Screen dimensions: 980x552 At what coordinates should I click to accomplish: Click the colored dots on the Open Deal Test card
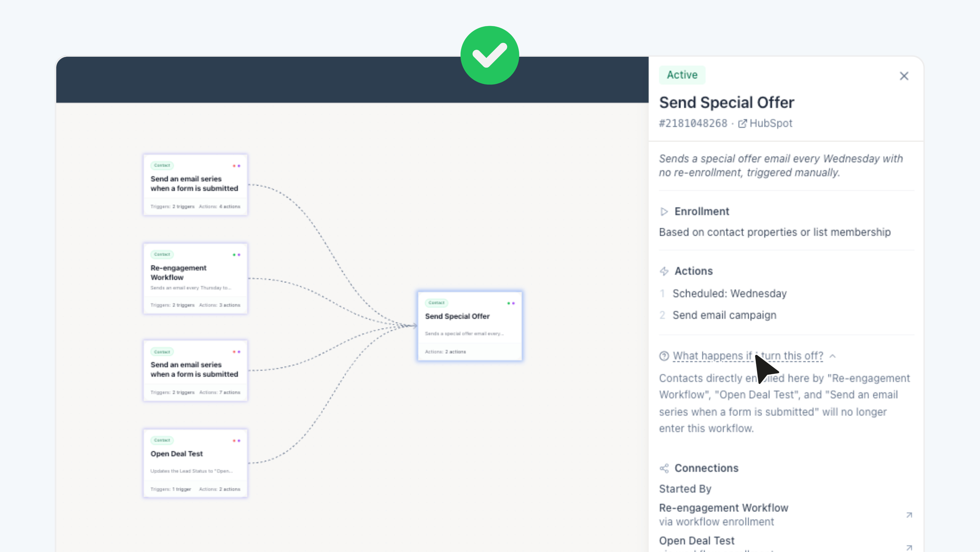coord(237,440)
